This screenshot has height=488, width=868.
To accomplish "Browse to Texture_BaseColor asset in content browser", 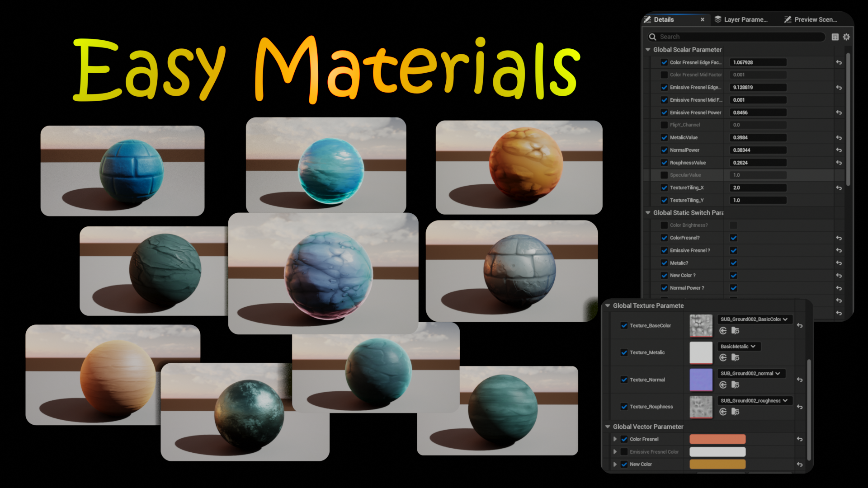I will 735,331.
